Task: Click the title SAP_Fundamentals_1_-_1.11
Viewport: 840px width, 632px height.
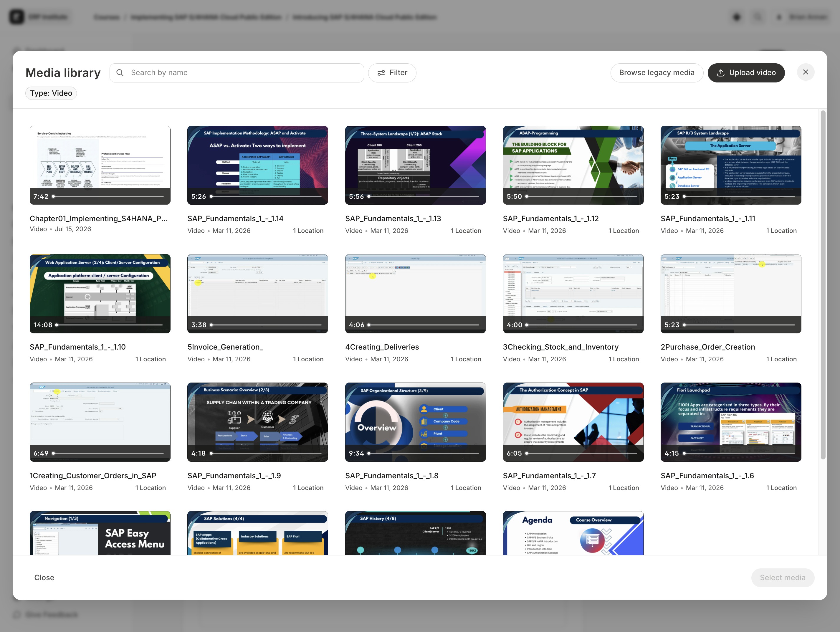Action: click(708, 219)
